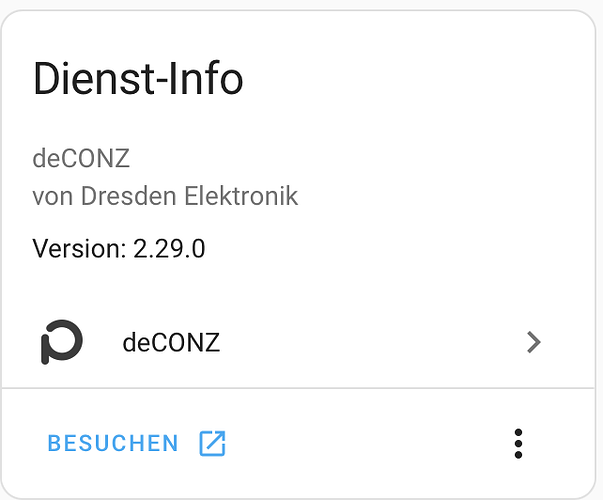Tap the round 'P' shaped brand icon

click(x=62, y=342)
